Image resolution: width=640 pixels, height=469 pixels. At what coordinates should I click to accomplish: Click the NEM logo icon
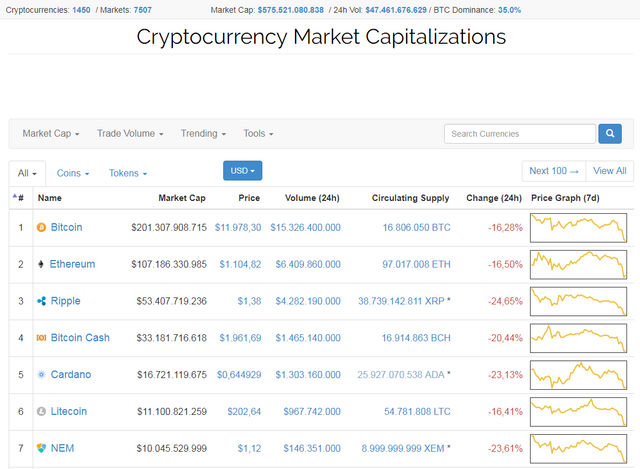coord(41,448)
